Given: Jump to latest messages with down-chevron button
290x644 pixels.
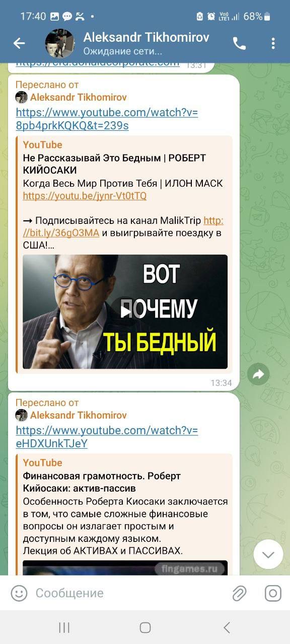Looking at the screenshot, I should (x=268, y=554).
